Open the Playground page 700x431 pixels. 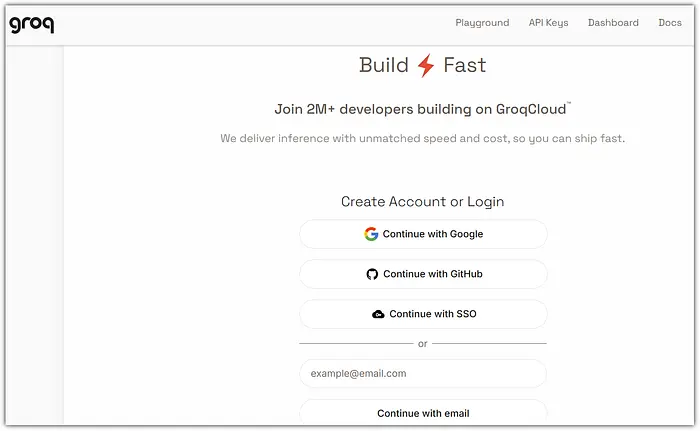click(482, 23)
